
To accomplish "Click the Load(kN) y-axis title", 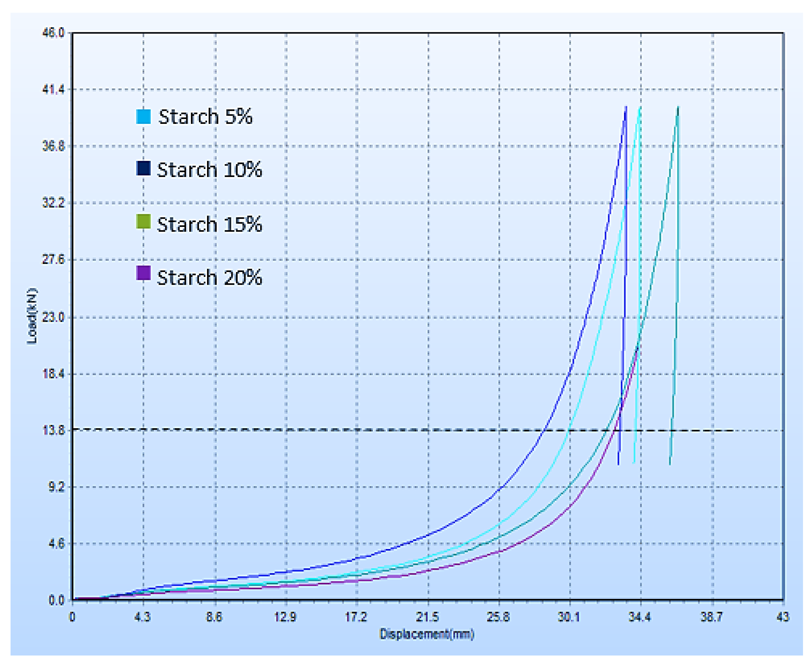I will click(x=32, y=316).
